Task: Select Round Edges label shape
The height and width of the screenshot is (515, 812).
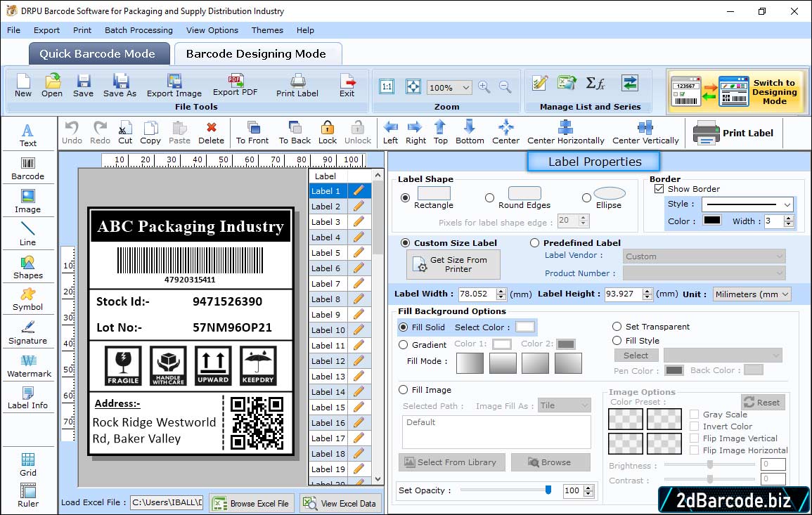Action: 489,197
